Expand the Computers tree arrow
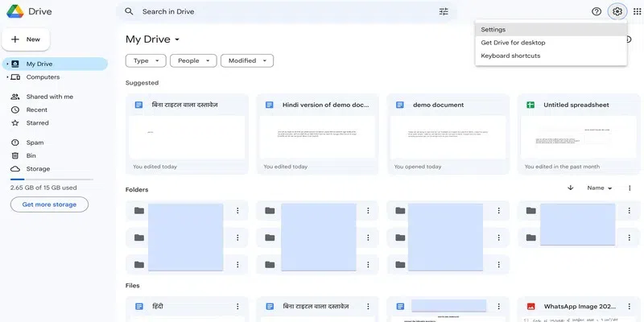 [6, 77]
